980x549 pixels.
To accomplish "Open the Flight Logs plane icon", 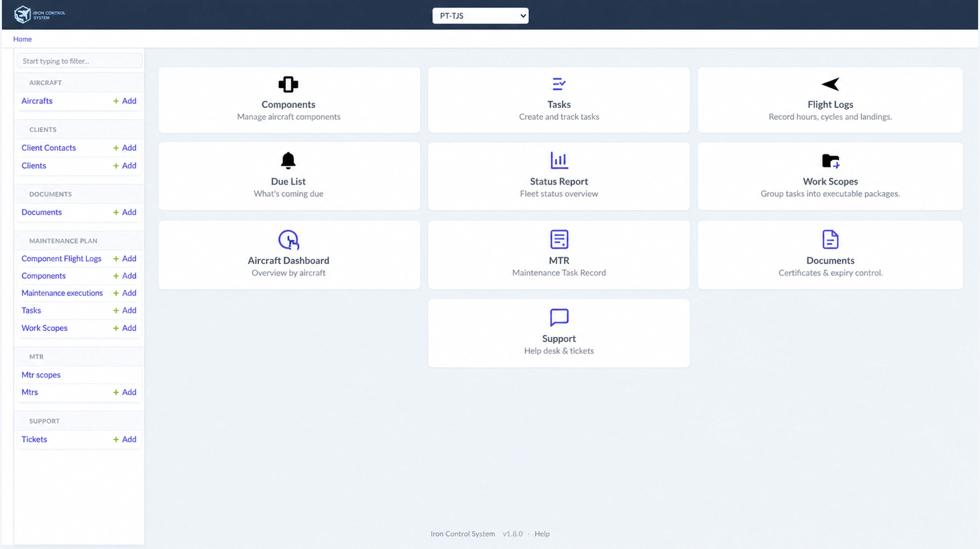I will [830, 84].
